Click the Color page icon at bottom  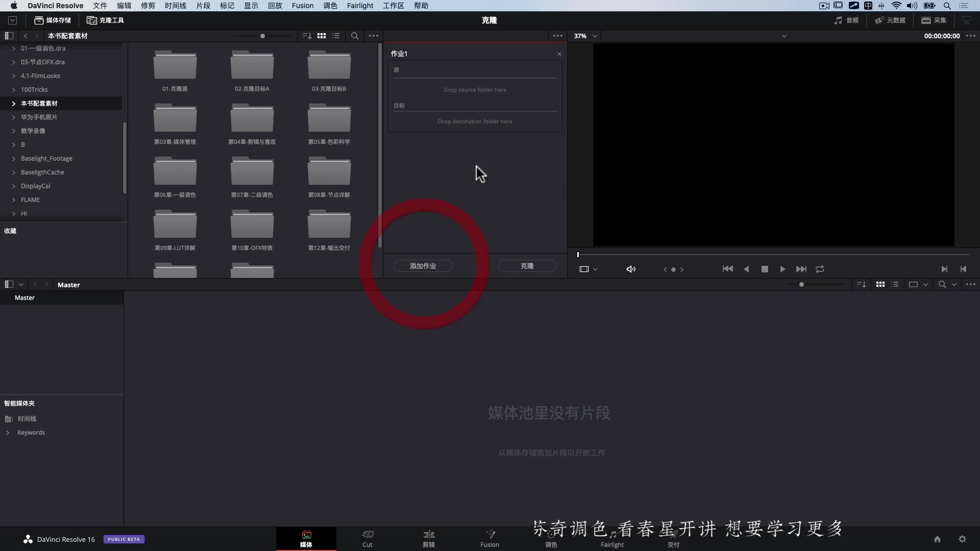pos(551,538)
